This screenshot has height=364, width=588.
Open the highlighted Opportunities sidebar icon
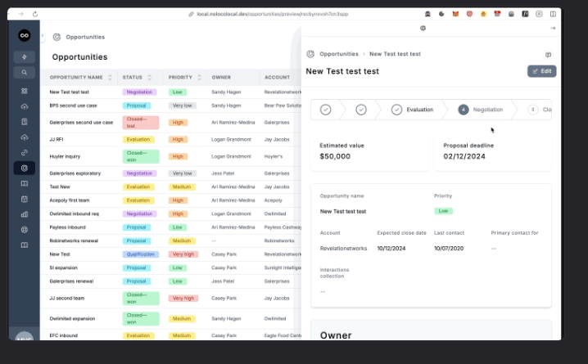[24, 168]
